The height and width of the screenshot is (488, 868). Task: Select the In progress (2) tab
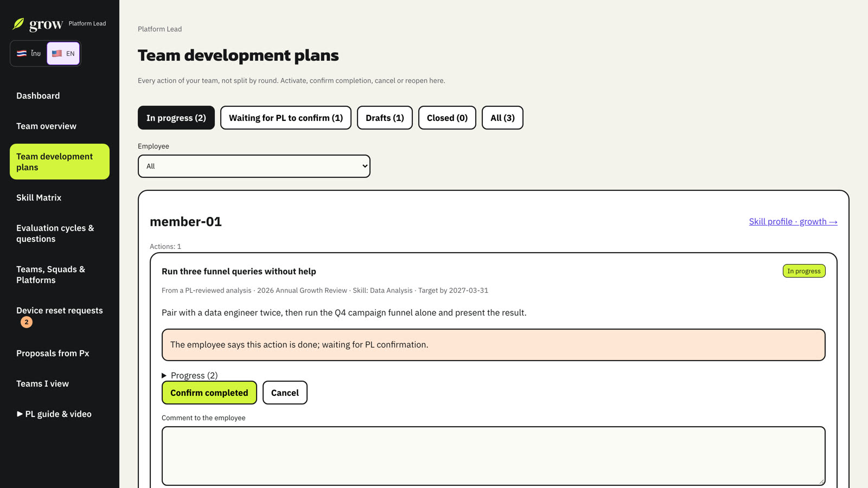(176, 118)
